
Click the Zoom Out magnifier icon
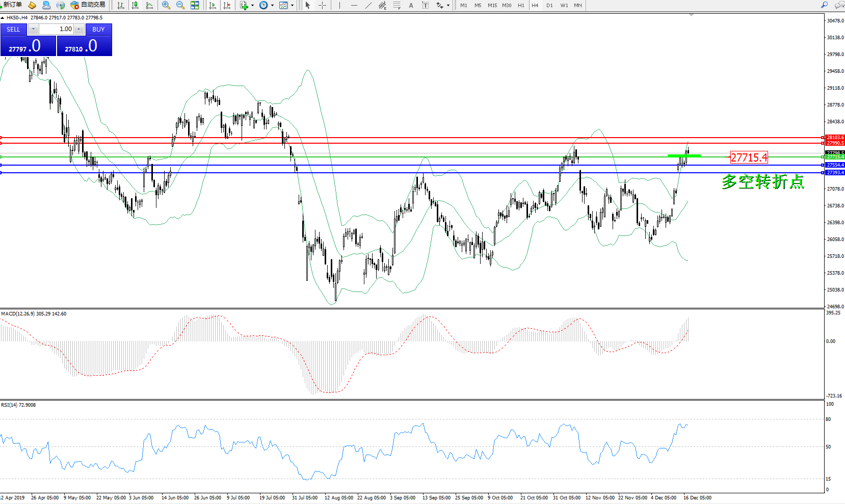(x=180, y=5)
